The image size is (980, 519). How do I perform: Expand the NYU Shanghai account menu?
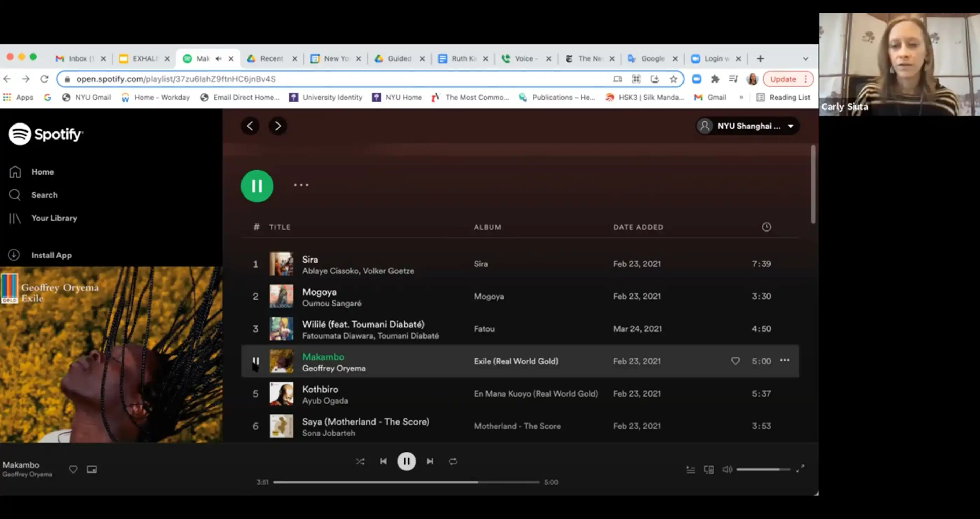[748, 126]
